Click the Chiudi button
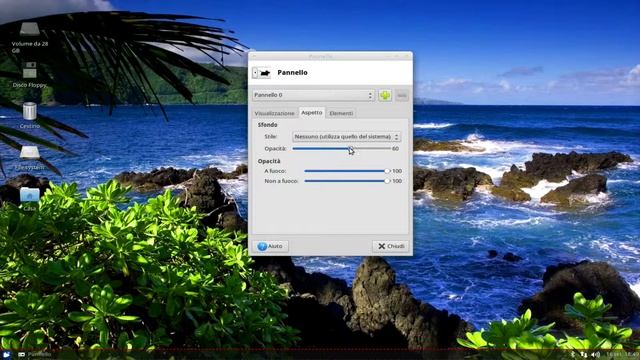 [391, 246]
